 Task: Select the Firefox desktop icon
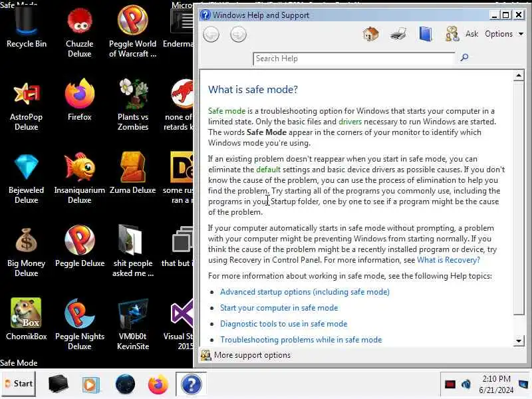(x=79, y=100)
